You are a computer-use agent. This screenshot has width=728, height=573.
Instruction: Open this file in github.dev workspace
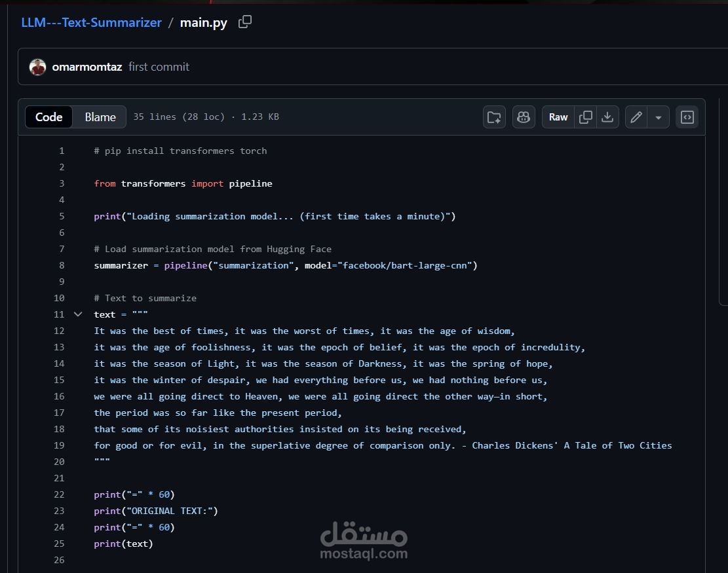(494, 117)
